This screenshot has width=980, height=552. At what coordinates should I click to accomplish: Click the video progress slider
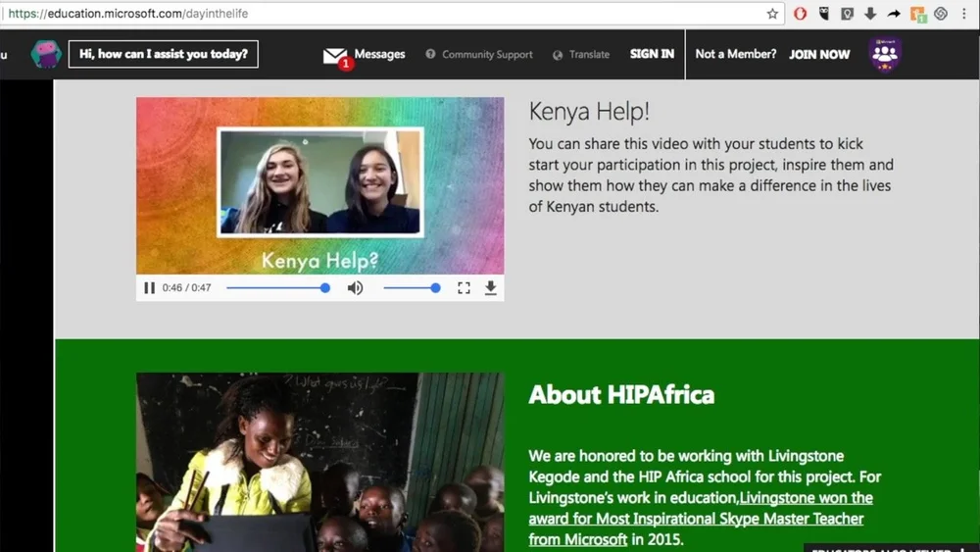point(277,287)
